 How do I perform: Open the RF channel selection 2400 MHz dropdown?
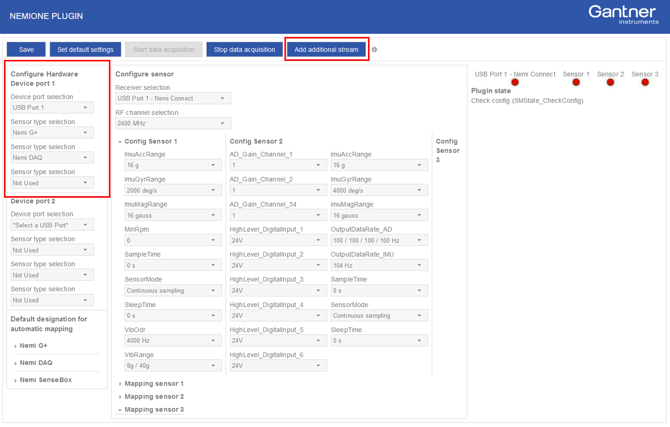click(173, 124)
